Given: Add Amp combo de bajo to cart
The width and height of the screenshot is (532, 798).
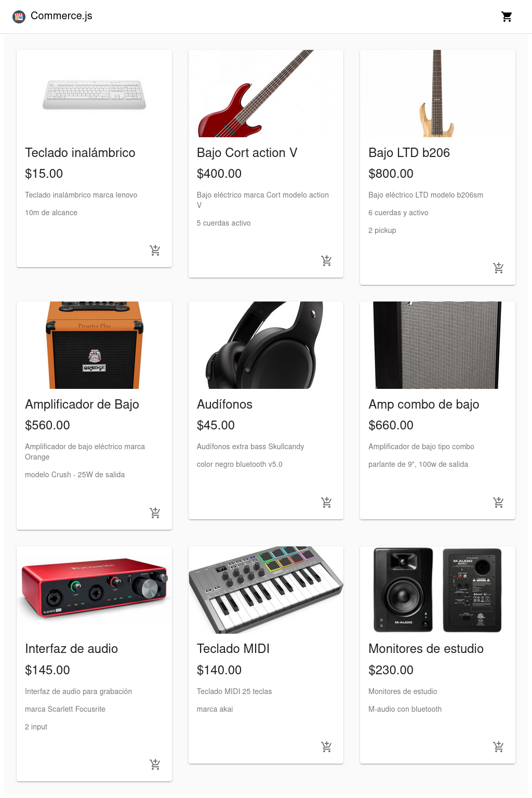Looking at the screenshot, I should pos(498,502).
